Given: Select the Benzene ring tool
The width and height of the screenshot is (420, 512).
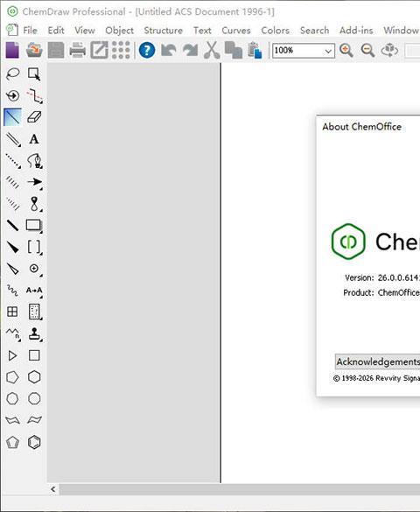Looking at the screenshot, I should 34,443.
